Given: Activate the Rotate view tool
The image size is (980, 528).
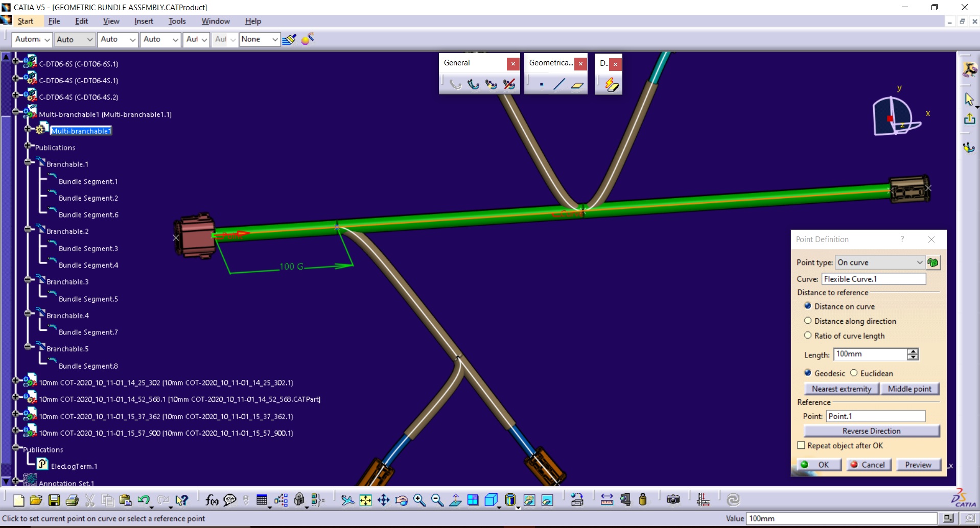Looking at the screenshot, I should click(401, 500).
